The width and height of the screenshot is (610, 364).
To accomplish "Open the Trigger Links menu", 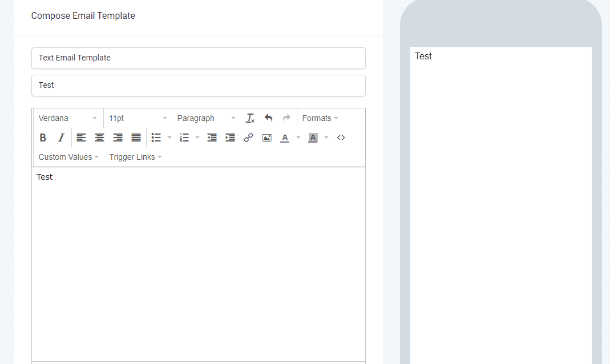I will coord(135,157).
